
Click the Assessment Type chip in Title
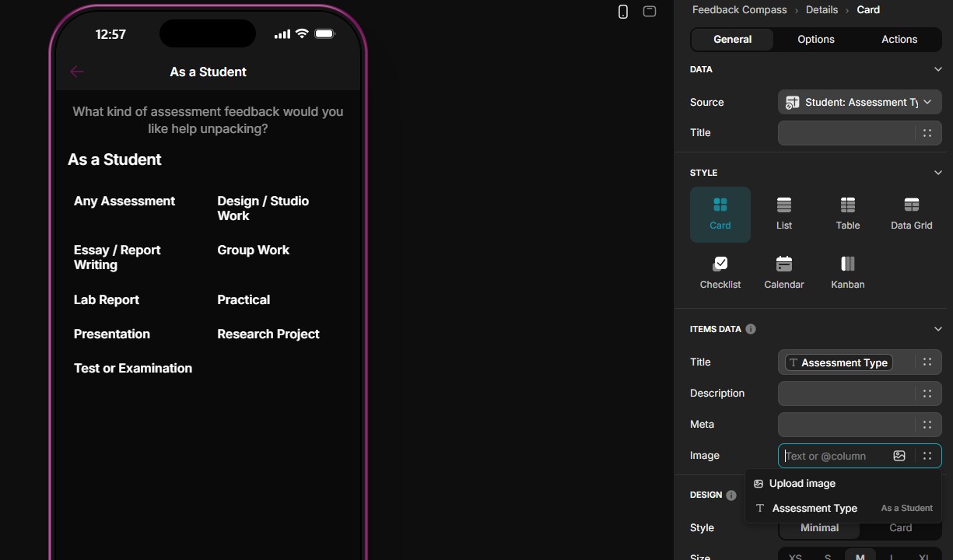tap(839, 362)
